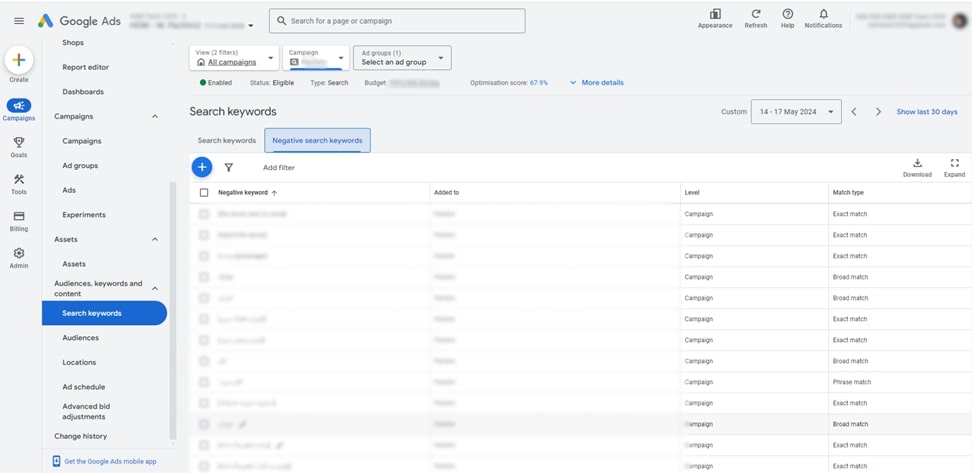Click the Refresh icon
Screen dimensions: 972x473
(756, 14)
